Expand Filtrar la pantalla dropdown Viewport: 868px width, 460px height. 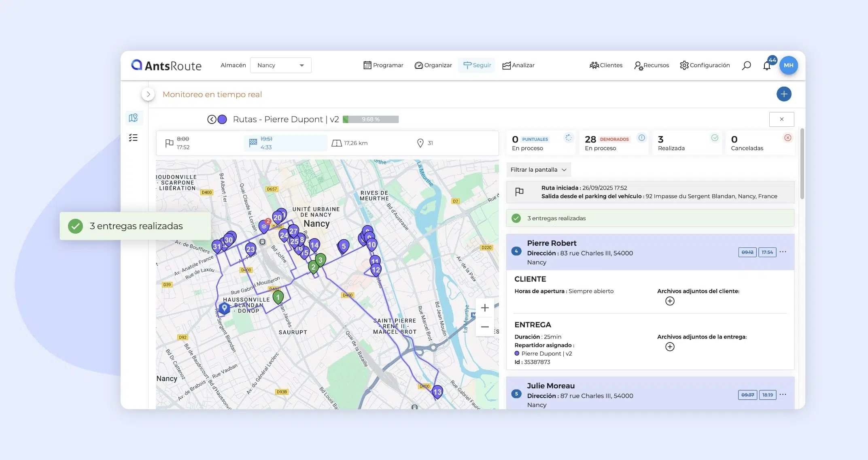(x=538, y=170)
